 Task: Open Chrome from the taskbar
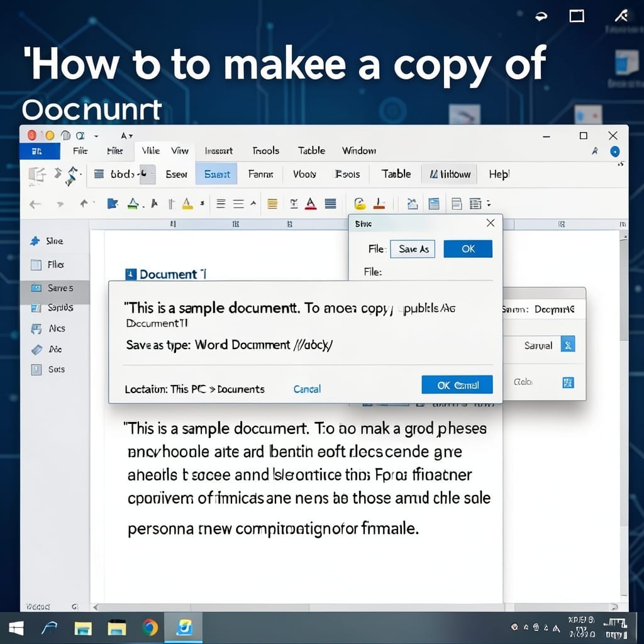coord(150,628)
